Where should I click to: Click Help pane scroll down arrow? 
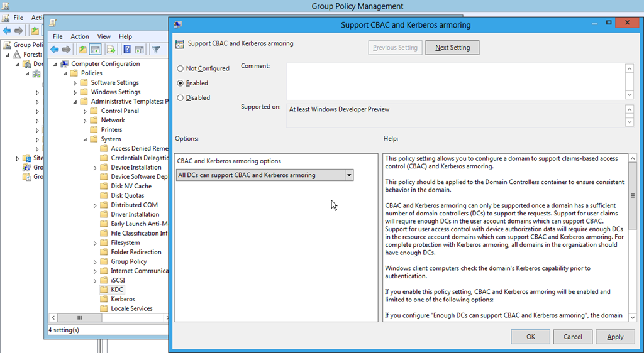(x=633, y=317)
